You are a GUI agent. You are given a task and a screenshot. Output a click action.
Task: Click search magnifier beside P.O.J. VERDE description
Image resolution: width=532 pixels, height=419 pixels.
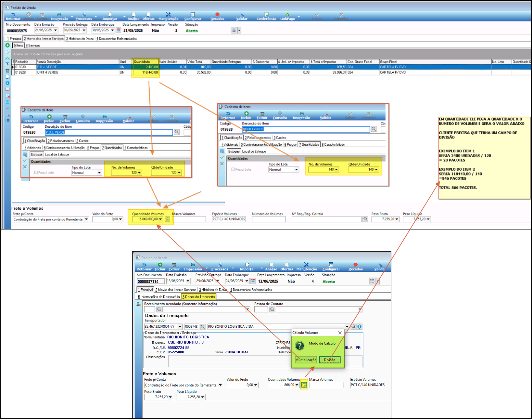[x=177, y=132]
